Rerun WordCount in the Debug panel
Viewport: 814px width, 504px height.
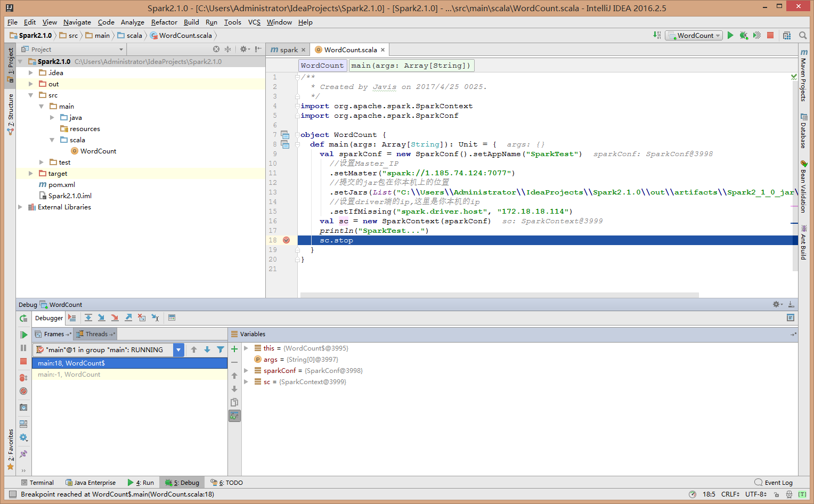[23, 318]
